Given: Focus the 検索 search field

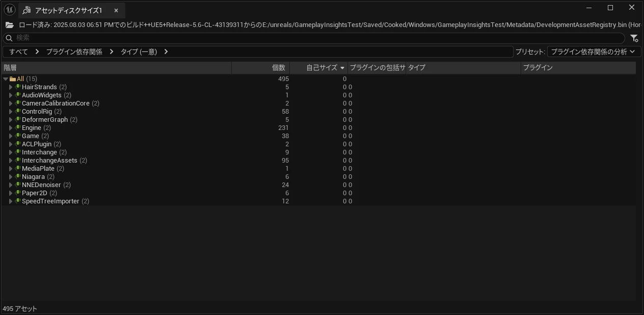Looking at the screenshot, I should coord(314,38).
